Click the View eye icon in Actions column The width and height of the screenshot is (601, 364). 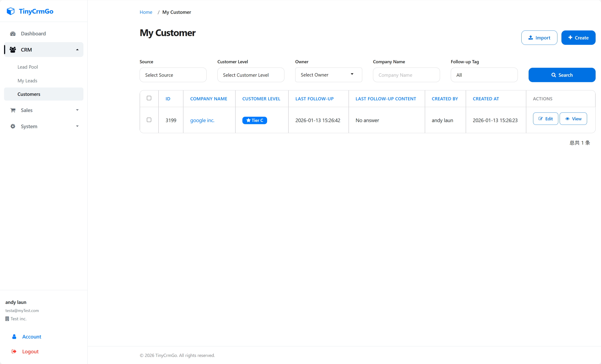(567, 118)
